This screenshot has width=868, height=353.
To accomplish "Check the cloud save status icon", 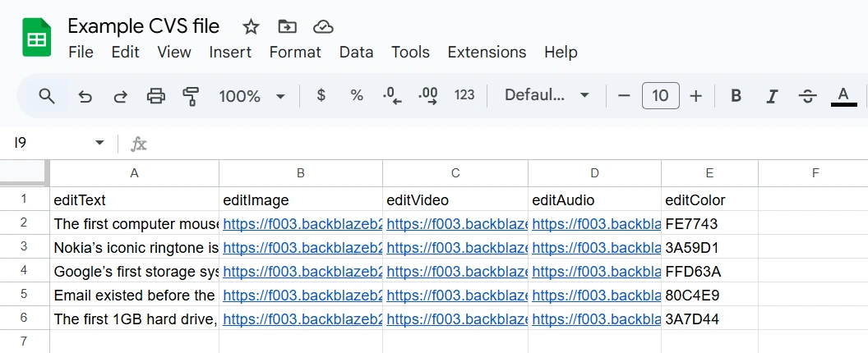I will pyautogui.click(x=323, y=26).
